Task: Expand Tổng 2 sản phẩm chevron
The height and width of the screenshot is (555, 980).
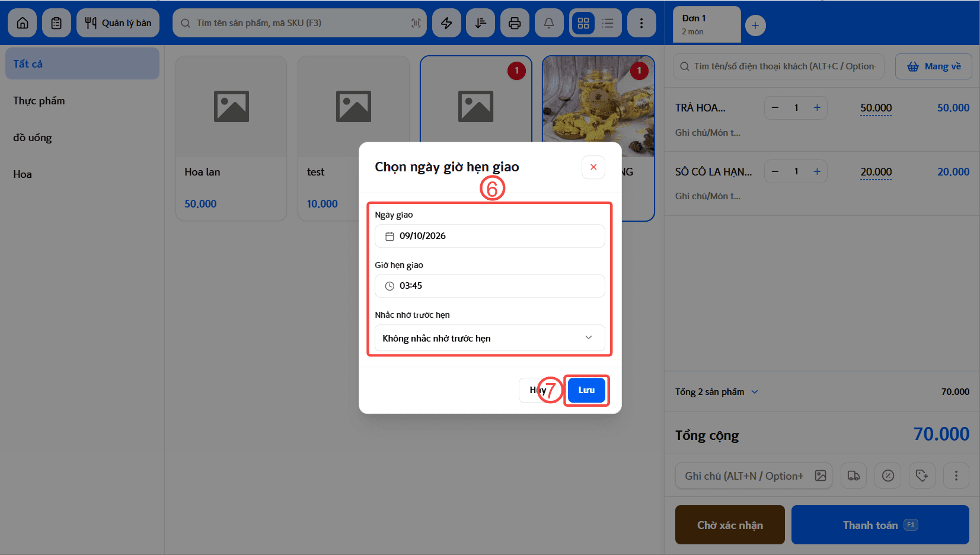Action: 755,392
